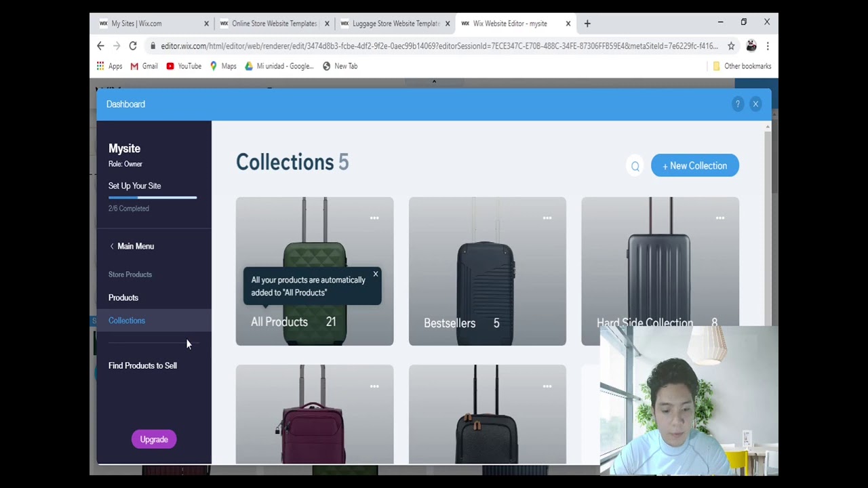Click the browser address bar URL
Screen dimensions: 868x488
[439, 46]
